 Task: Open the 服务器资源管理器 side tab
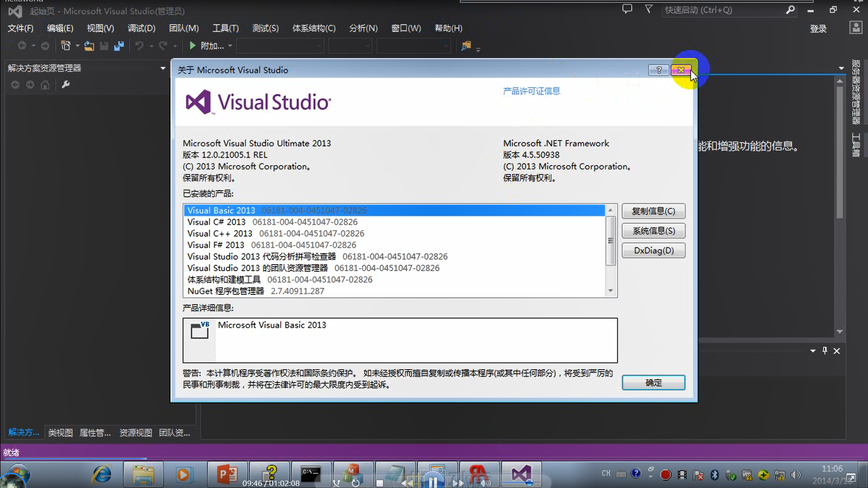(x=856, y=92)
